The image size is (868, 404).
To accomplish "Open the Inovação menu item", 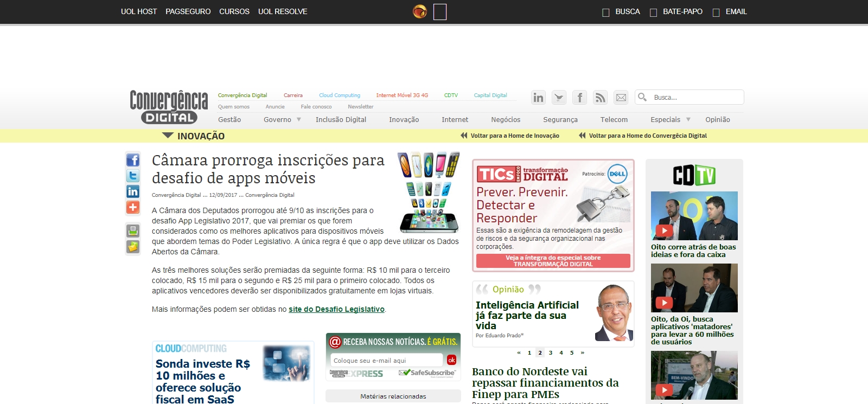I will pos(404,119).
